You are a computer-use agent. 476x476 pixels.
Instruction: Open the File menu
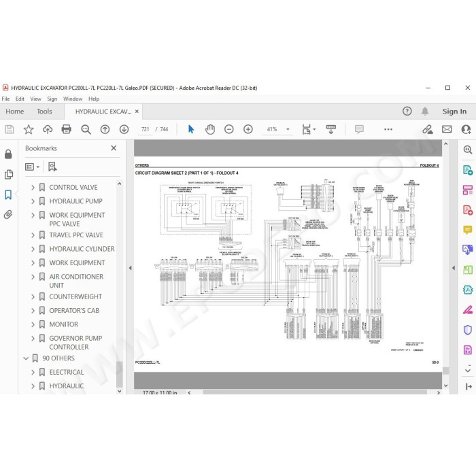5,99
